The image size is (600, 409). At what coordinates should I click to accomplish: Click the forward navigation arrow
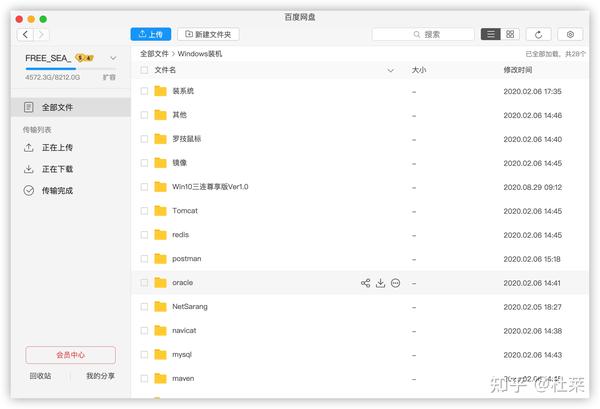pyautogui.click(x=41, y=34)
